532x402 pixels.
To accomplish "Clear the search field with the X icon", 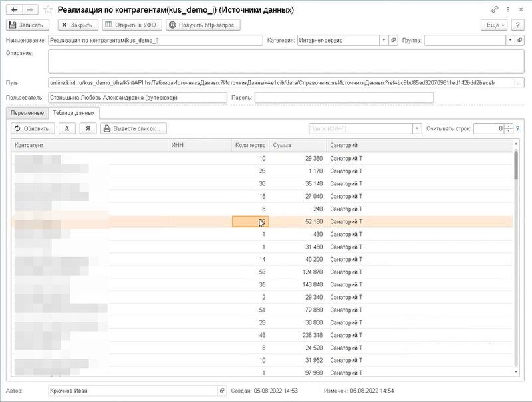I will (417, 128).
